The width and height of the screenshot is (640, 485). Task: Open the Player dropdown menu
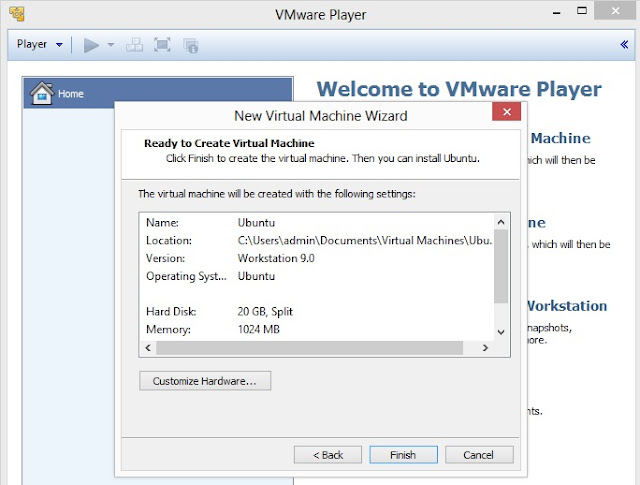tap(40, 44)
